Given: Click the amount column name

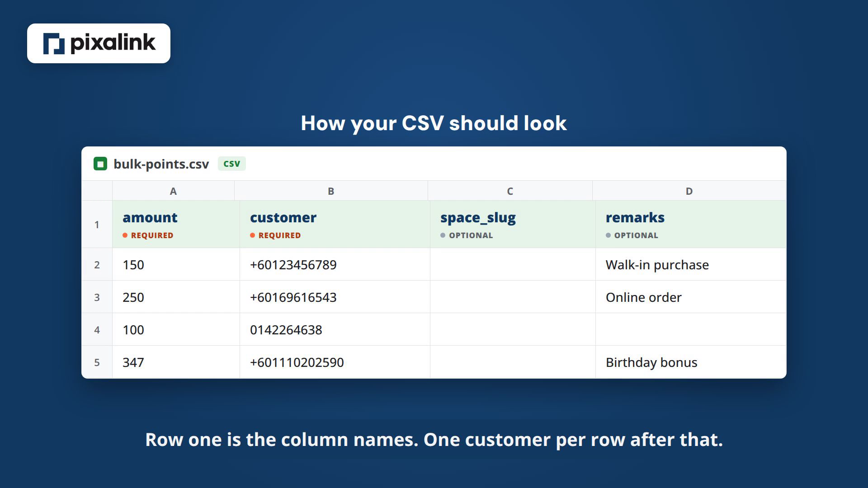Looking at the screenshot, I should point(150,217).
